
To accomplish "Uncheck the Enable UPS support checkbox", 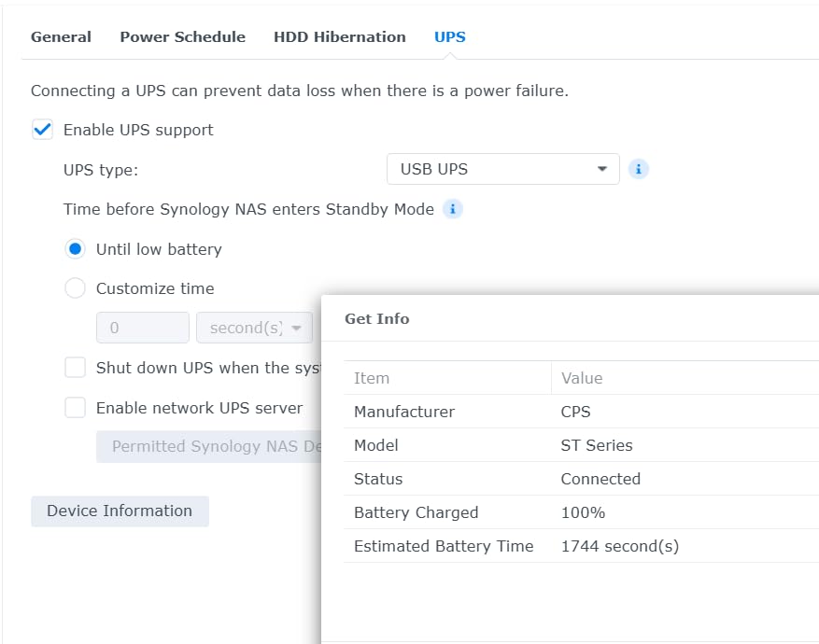I will pos(43,130).
